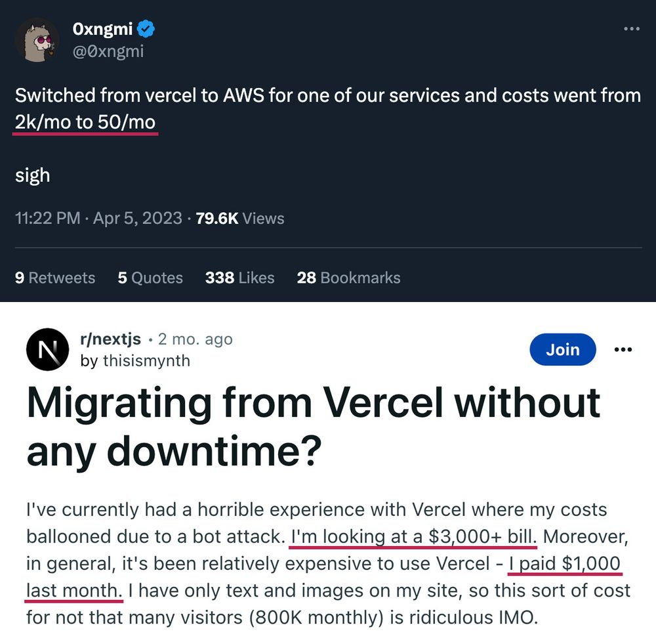656x644 pixels.
Task: Open the r/nextjs subreddit link
Action: pos(110,339)
